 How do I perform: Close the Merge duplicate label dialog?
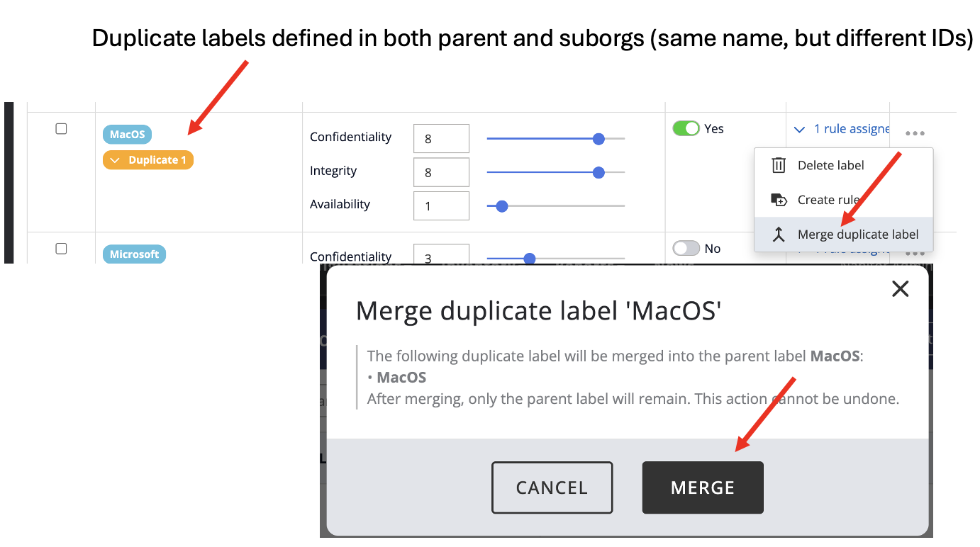tap(900, 288)
